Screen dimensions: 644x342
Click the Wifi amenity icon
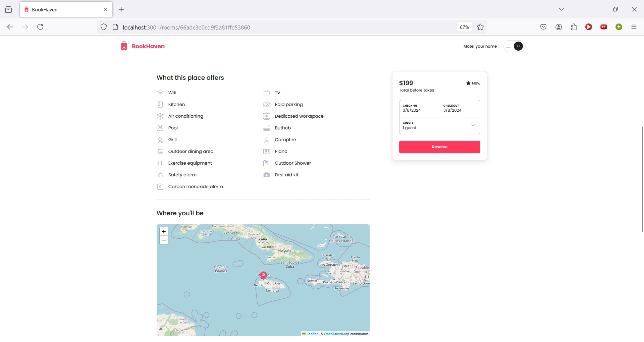tap(160, 93)
